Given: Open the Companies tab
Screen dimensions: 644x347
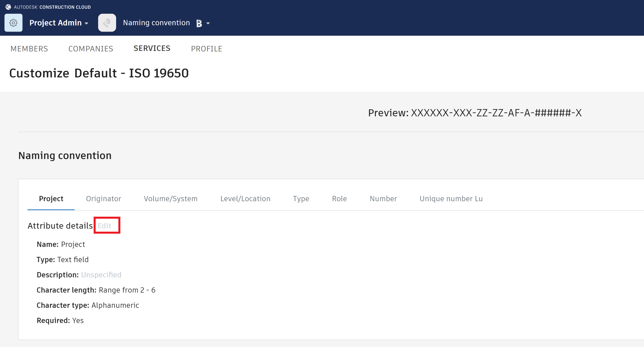Looking at the screenshot, I should (x=91, y=49).
